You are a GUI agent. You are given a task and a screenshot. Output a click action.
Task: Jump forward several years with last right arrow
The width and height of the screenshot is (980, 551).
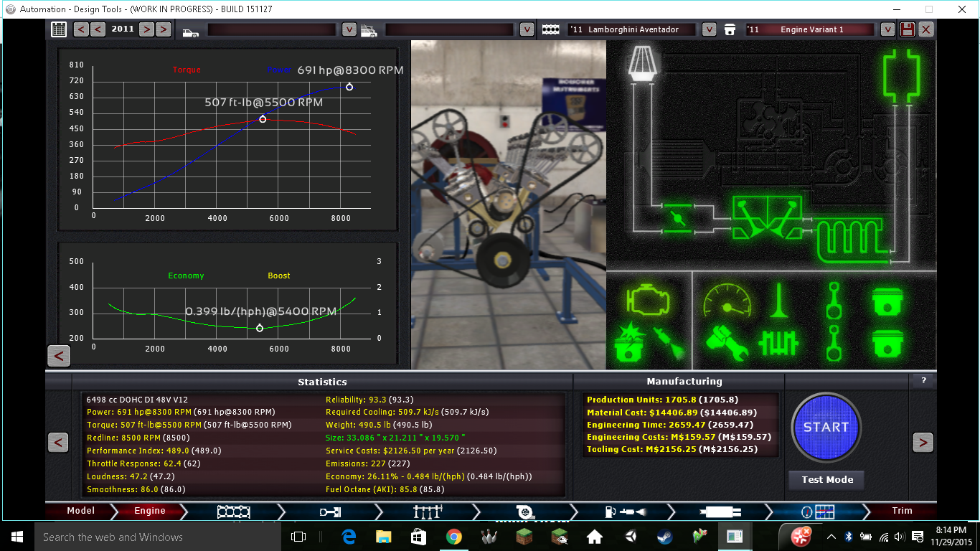coord(163,29)
